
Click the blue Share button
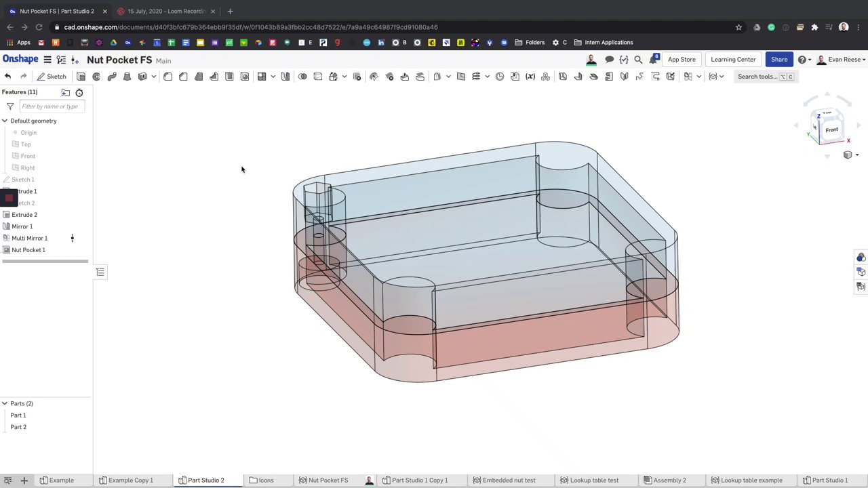click(778, 60)
